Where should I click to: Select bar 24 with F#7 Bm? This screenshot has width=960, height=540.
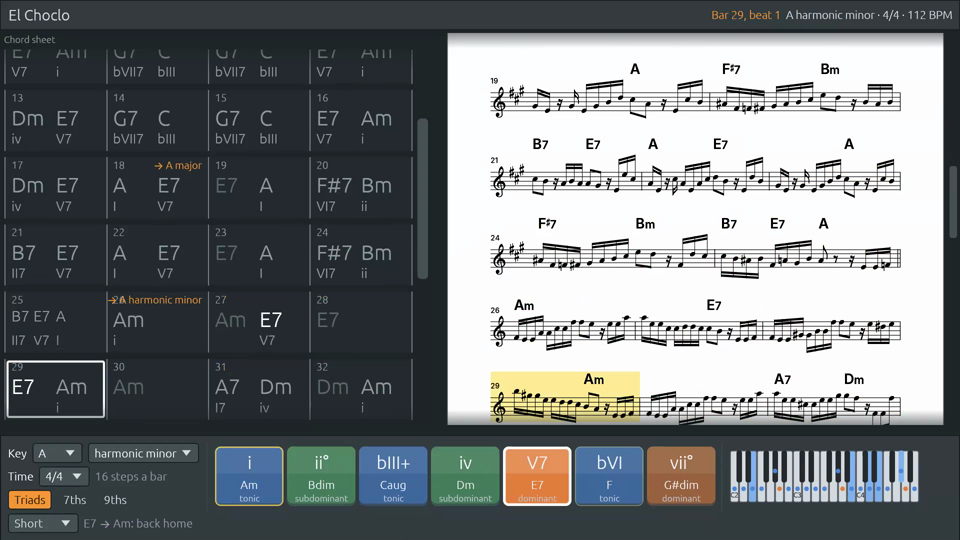point(361,254)
